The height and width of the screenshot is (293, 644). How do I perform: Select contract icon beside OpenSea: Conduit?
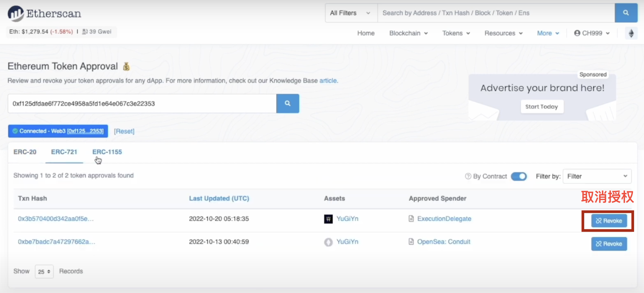click(411, 241)
